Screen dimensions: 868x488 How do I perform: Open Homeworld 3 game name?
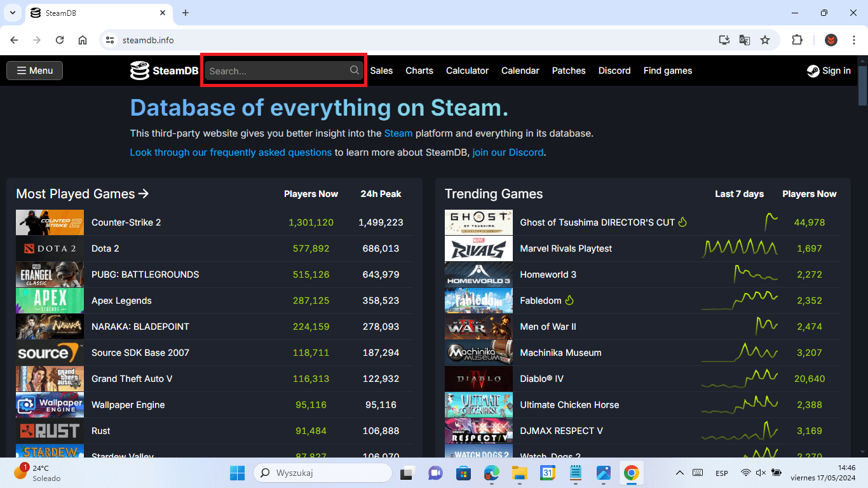(x=548, y=274)
